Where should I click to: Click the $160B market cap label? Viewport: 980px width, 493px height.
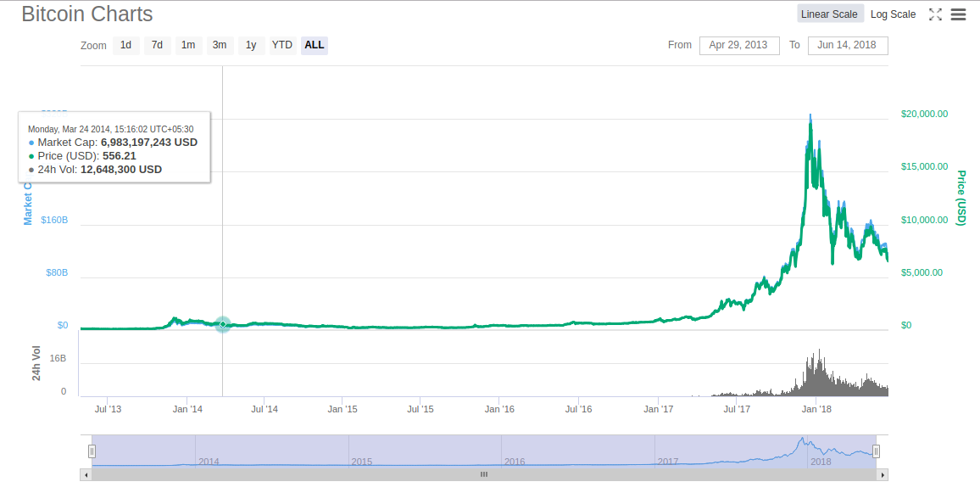pyautogui.click(x=54, y=221)
